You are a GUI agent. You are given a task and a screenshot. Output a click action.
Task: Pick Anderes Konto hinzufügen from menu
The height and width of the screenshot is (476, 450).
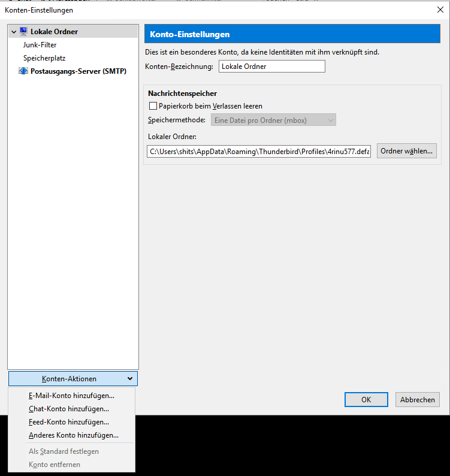click(74, 435)
